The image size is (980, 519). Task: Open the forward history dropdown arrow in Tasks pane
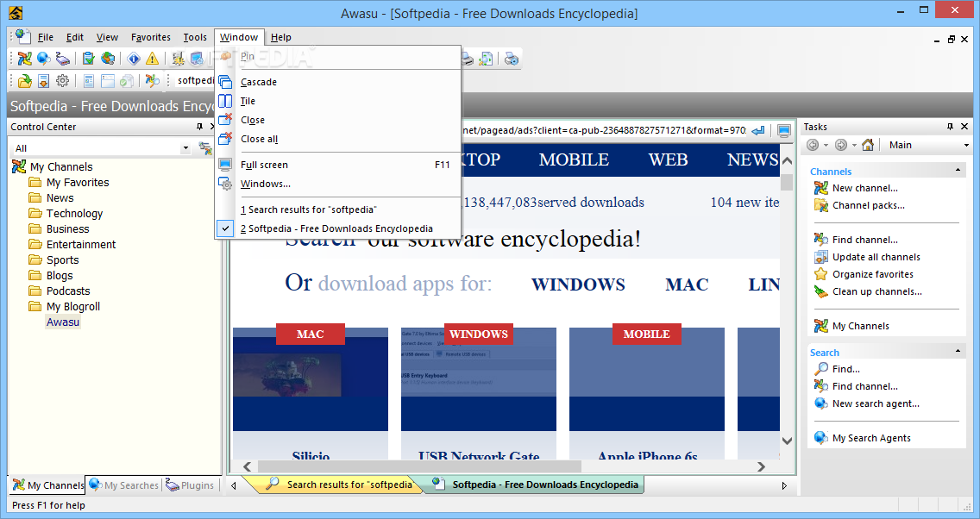click(854, 146)
